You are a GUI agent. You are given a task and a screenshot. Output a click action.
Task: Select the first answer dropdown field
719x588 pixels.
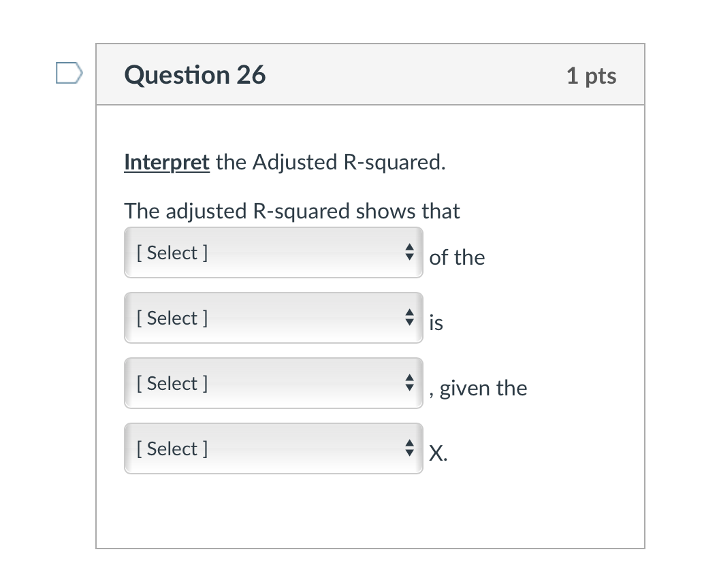(272, 252)
